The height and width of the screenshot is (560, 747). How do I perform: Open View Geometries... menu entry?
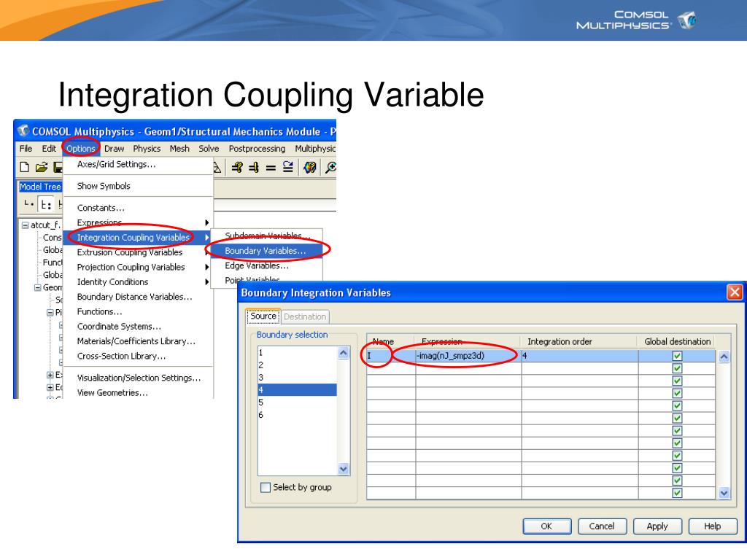(x=138, y=392)
